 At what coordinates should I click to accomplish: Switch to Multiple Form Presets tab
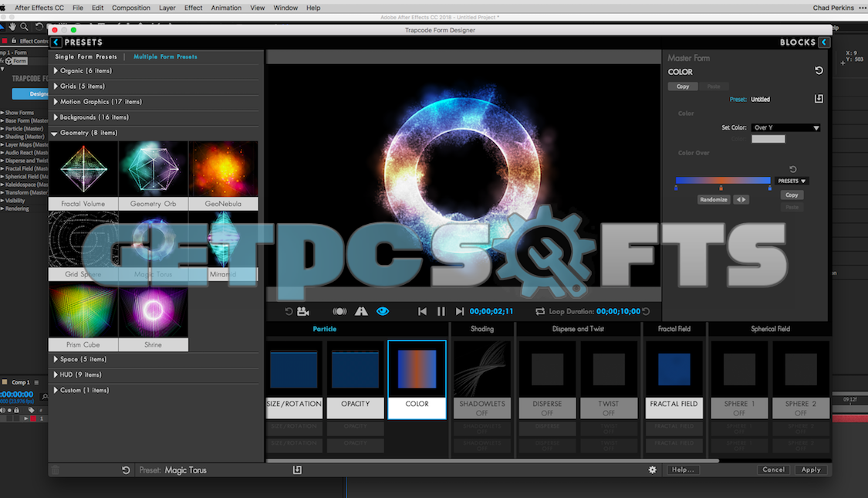165,56
